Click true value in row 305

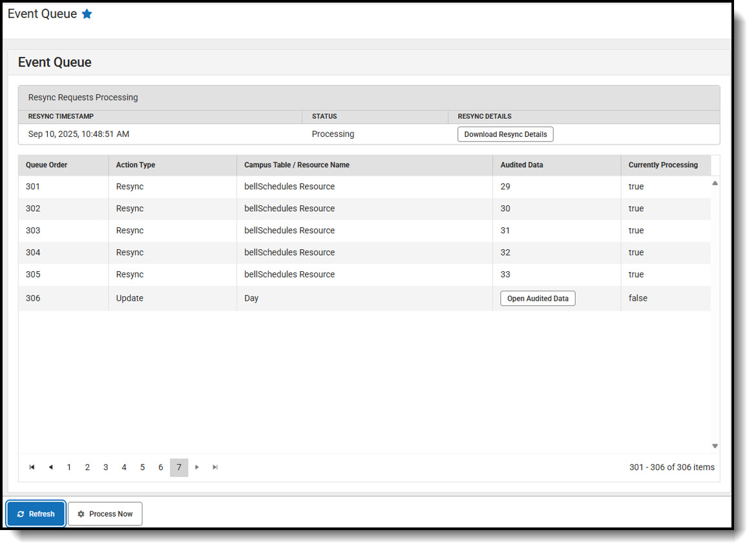[x=636, y=274]
